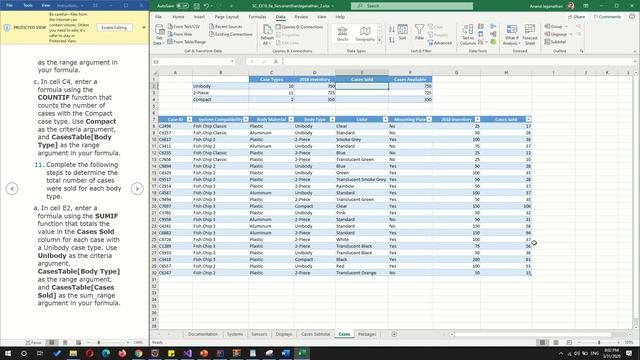Choose Stocks data type
The width and height of the screenshot is (640, 360).
point(342,33)
